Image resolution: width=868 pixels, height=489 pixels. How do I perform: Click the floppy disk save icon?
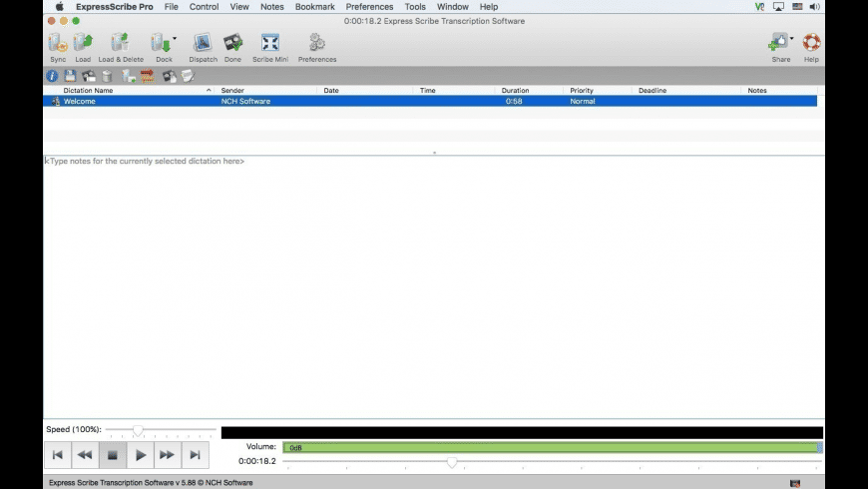(70, 76)
